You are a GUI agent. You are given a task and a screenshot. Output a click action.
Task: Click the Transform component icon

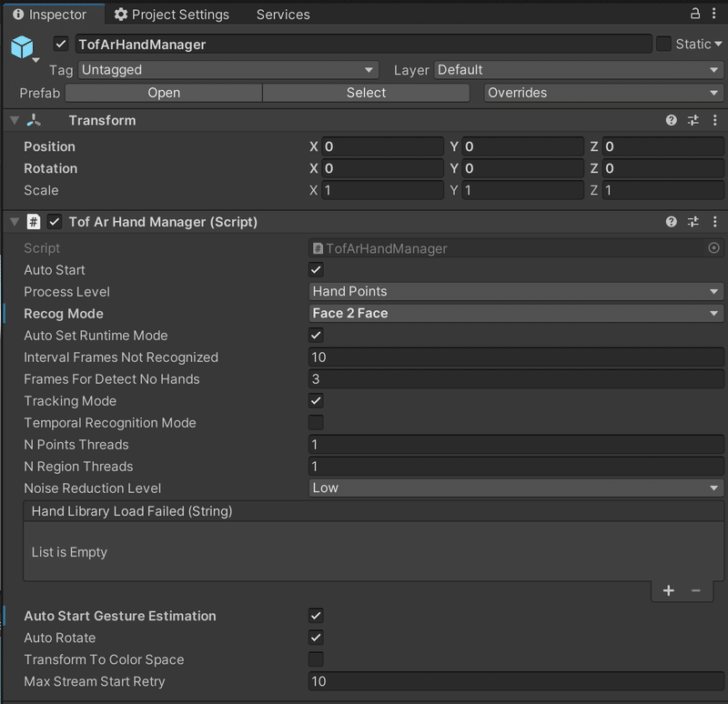pyautogui.click(x=34, y=121)
